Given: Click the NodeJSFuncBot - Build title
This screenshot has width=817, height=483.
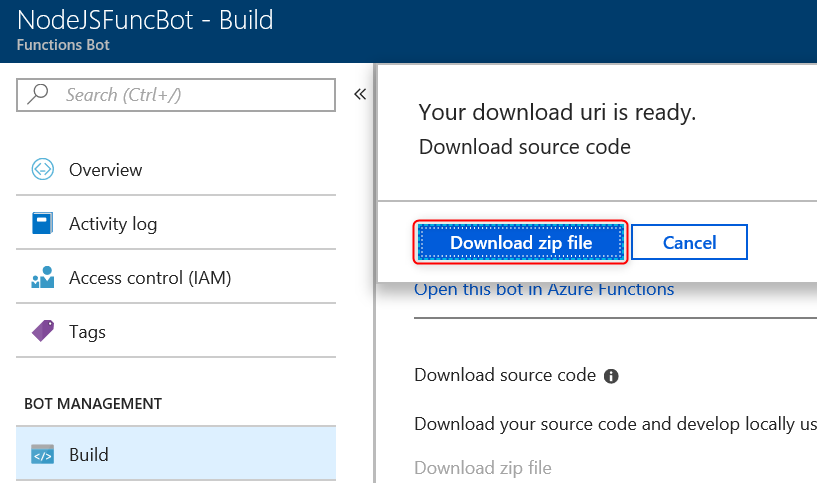Looking at the screenshot, I should (x=145, y=19).
